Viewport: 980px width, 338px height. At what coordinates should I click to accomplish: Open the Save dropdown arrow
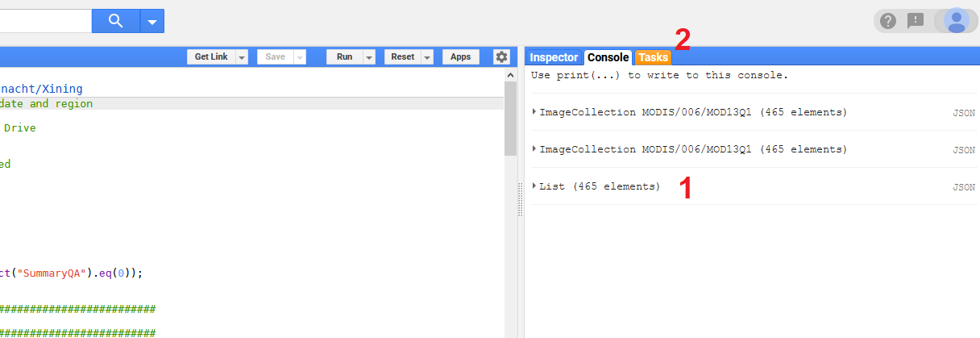pyautogui.click(x=301, y=57)
